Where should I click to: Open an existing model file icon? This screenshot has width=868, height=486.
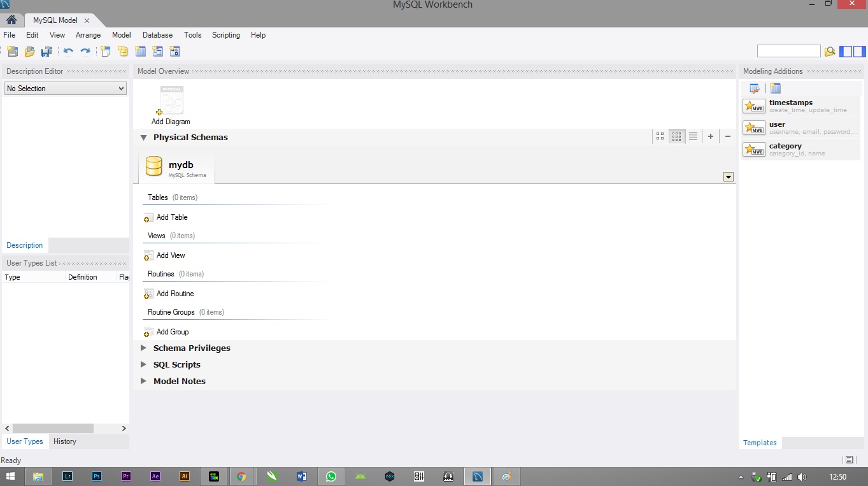29,52
